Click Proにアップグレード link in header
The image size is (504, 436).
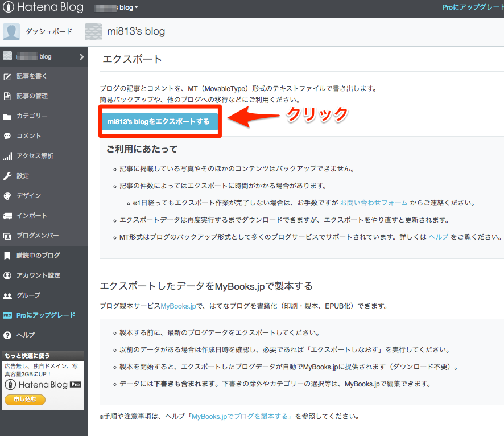pyautogui.click(x=473, y=7)
